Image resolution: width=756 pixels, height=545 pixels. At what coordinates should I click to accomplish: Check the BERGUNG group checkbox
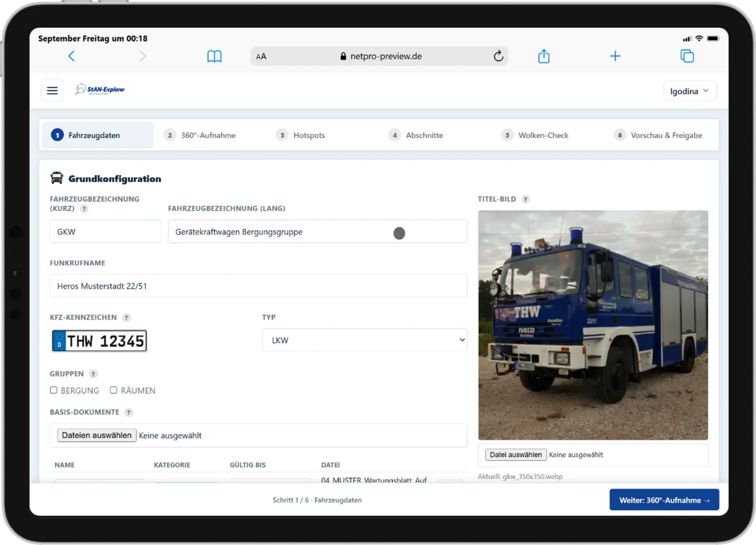(x=54, y=390)
